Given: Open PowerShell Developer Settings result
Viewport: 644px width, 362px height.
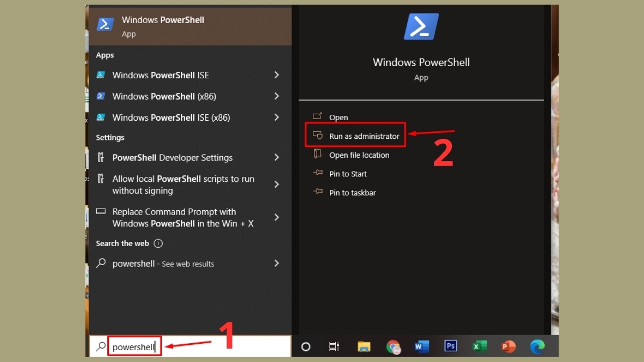Looking at the screenshot, I should point(172,158).
